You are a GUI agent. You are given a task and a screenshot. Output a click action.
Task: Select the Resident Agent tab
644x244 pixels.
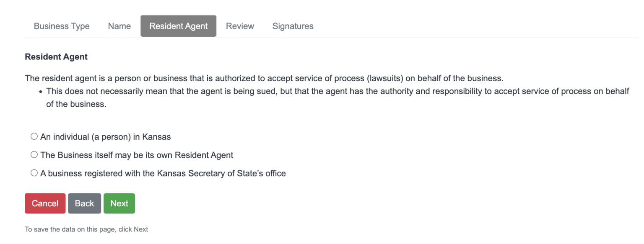pos(178,26)
